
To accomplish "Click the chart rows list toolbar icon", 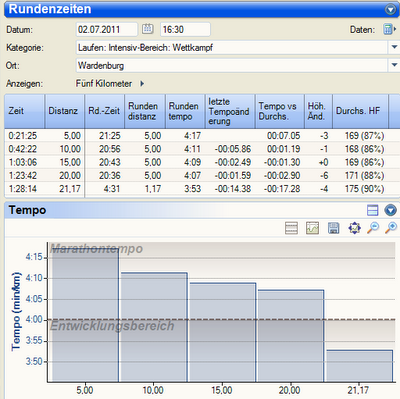I will [291, 228].
